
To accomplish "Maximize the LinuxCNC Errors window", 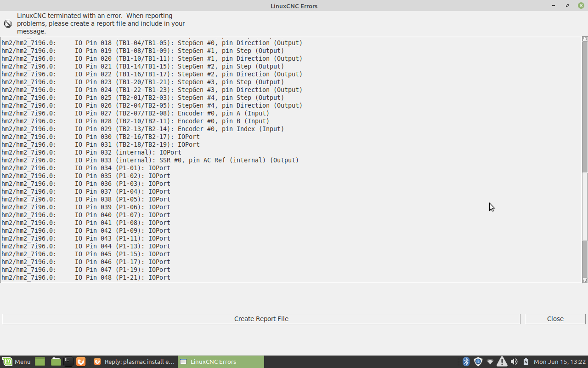I will [x=567, y=6].
